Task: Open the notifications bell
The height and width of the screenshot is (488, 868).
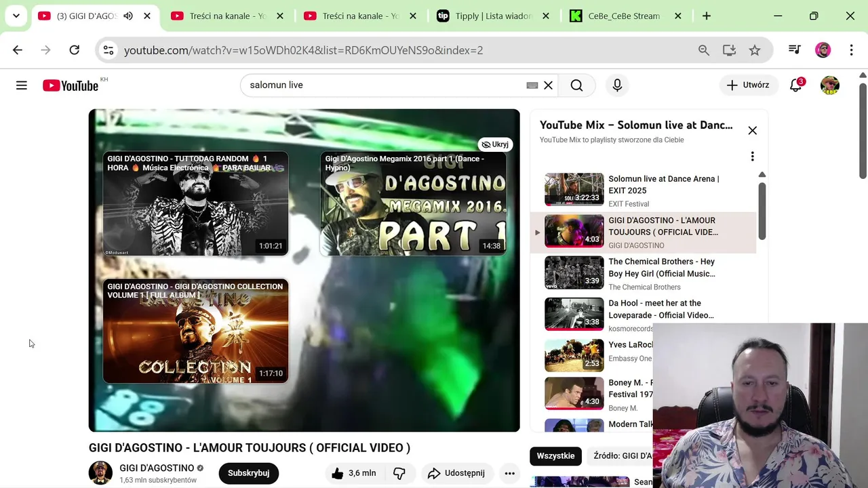Action: tap(796, 85)
